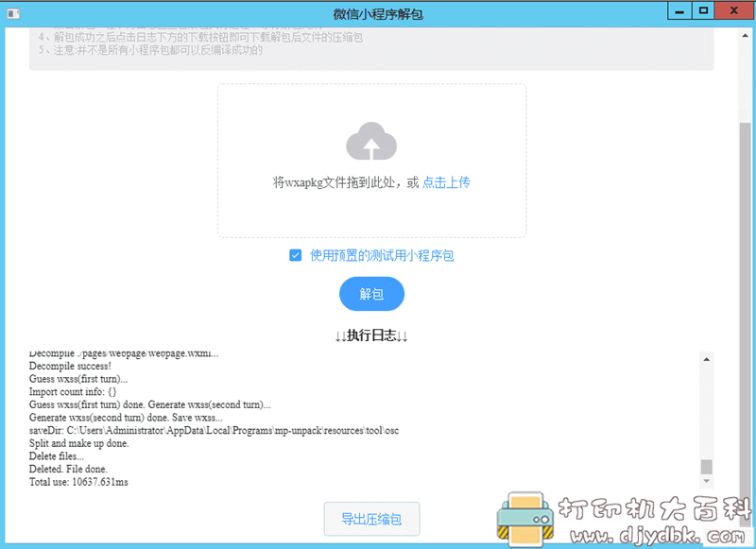Viewport: 756px width, 549px height.
Task: Click the main window scrollbar up arrow
Action: [746, 35]
